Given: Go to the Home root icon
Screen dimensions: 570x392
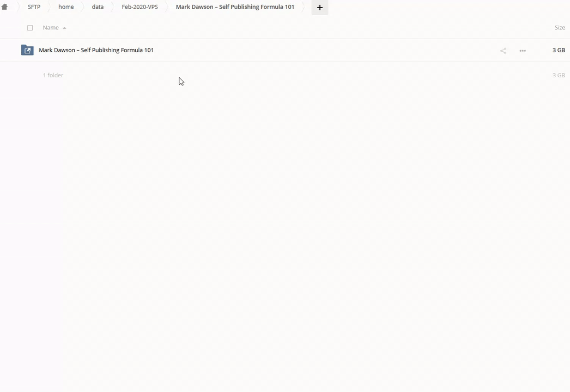Looking at the screenshot, I should point(5,7).
